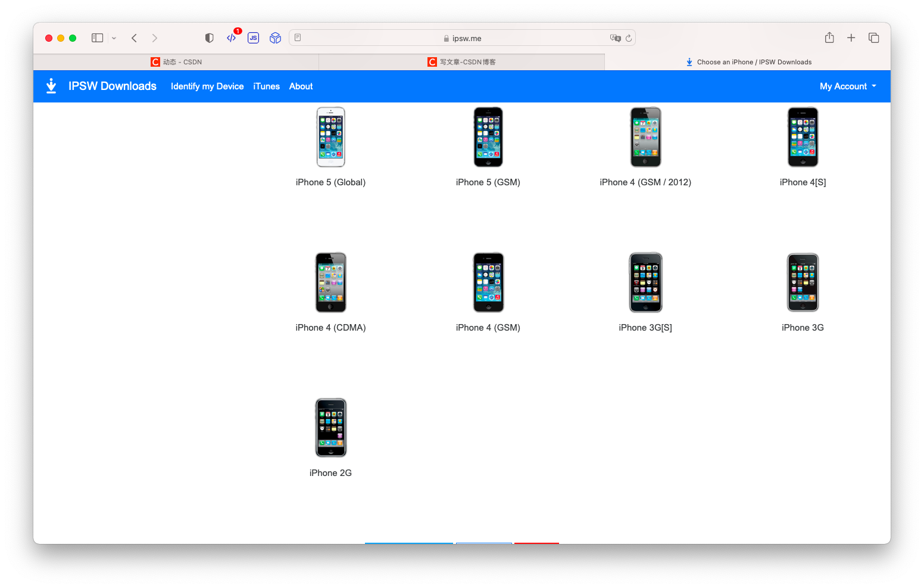Add a new tab with plus icon
The height and width of the screenshot is (588, 924).
click(x=851, y=38)
